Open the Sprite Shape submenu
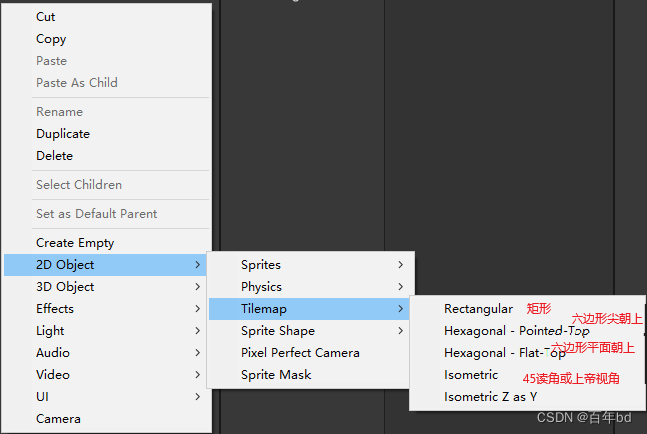Image resolution: width=647 pixels, height=434 pixels. 278,331
